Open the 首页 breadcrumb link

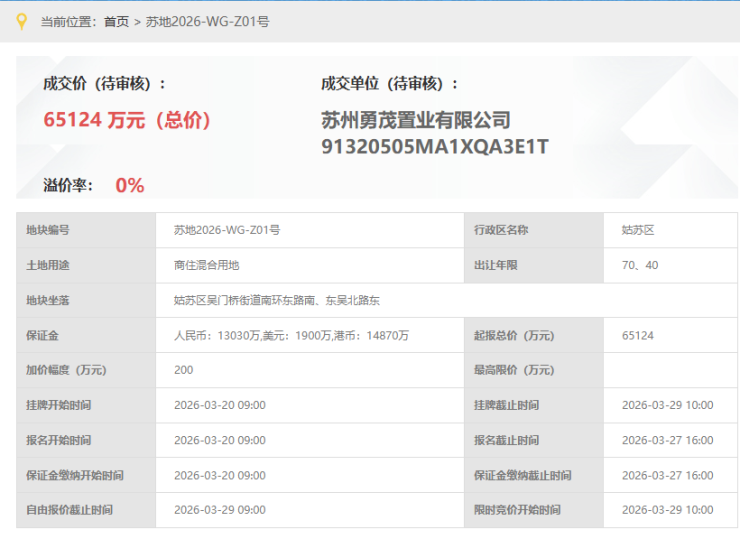click(x=116, y=22)
